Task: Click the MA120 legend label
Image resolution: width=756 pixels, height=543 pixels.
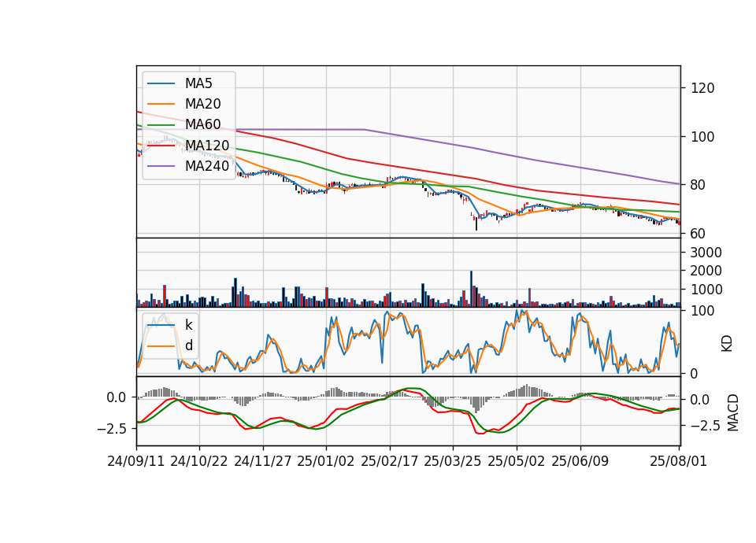Action: pos(207,145)
